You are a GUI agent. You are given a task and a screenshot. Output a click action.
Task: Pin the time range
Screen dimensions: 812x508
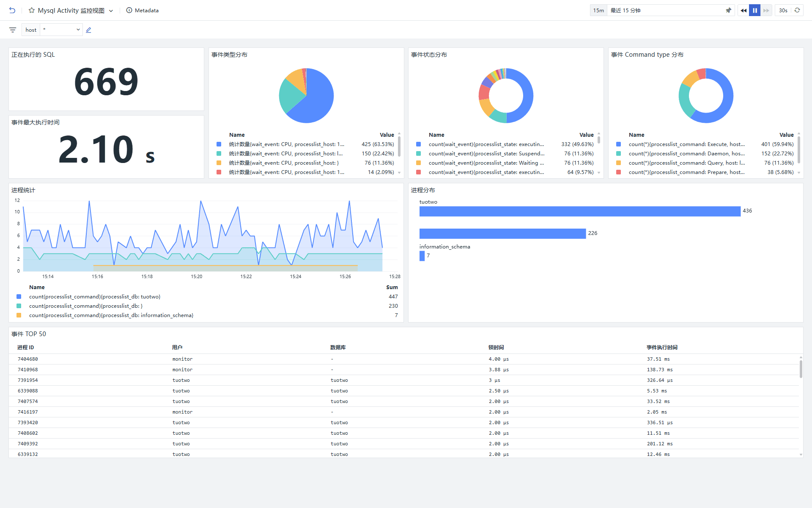(x=728, y=10)
